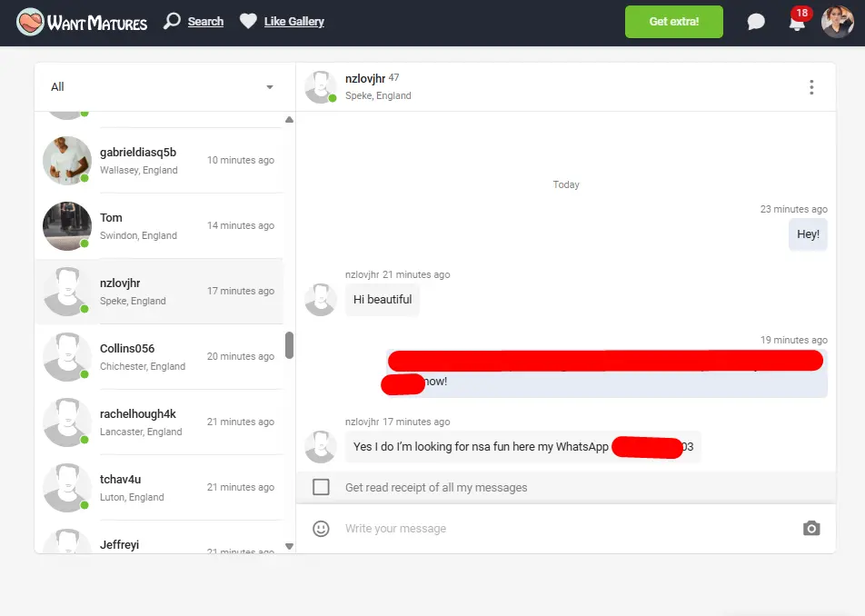865x616 pixels.
Task: Click nzlovjhr name in chat header
Action: tap(364, 79)
